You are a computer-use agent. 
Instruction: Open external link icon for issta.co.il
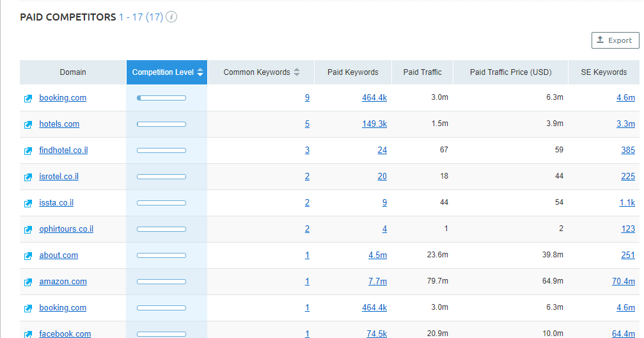pos(28,204)
